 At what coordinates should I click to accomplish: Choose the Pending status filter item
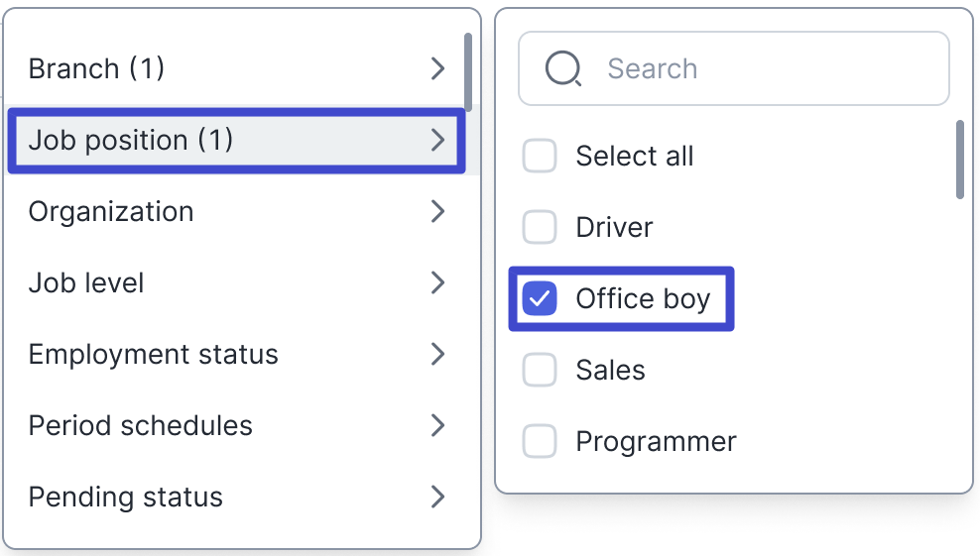coord(237,497)
